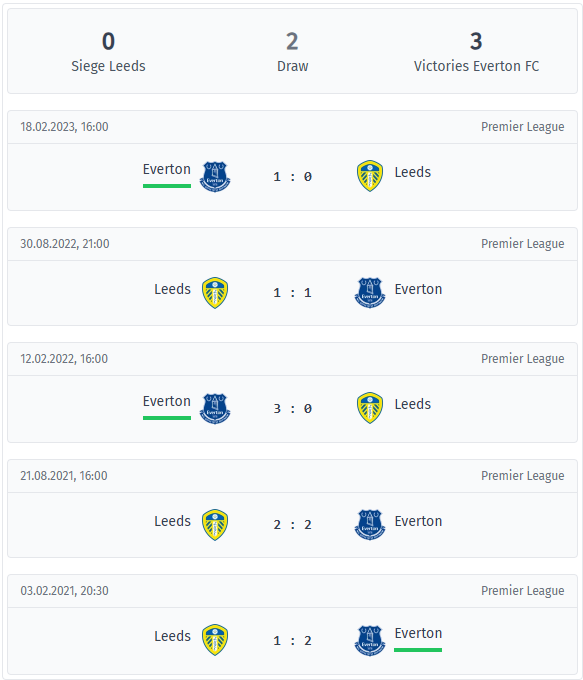Viewport: 583px width, 680px height.
Task: Open the 2 : 2 match score
Action: coord(292,525)
